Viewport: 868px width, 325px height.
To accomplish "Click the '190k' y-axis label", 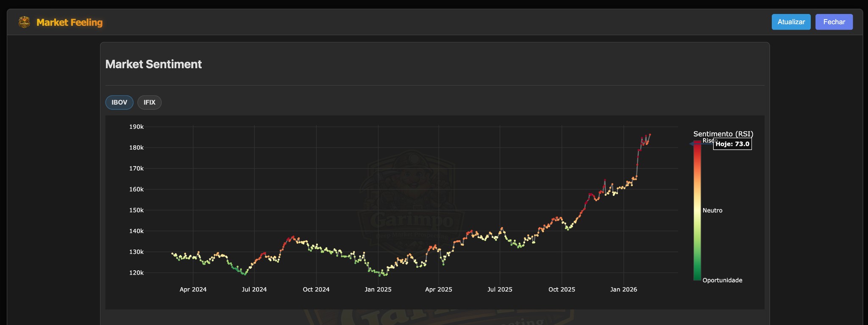I will (x=136, y=127).
